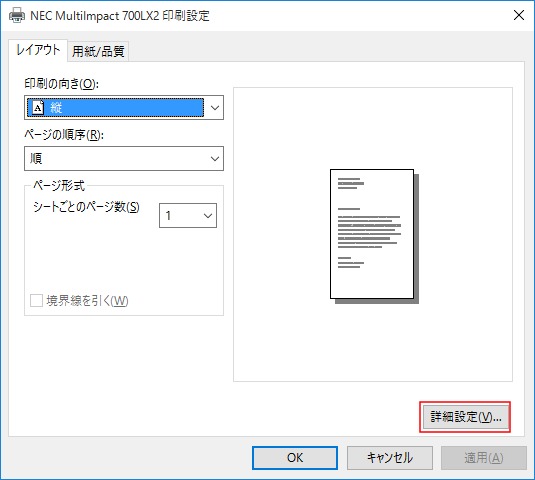Image resolution: width=535 pixels, height=480 pixels.
Task: Click the sheet count value 1
Action: [168, 216]
